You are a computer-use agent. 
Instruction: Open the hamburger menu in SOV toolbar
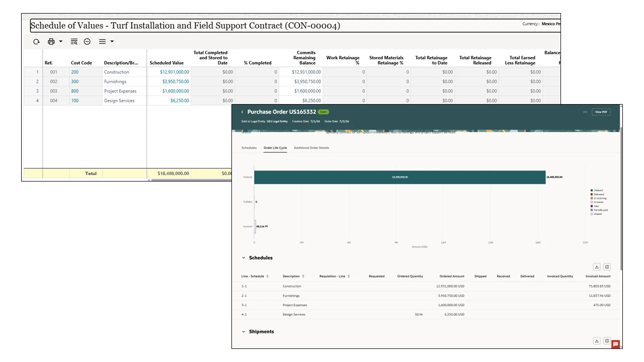pos(102,42)
